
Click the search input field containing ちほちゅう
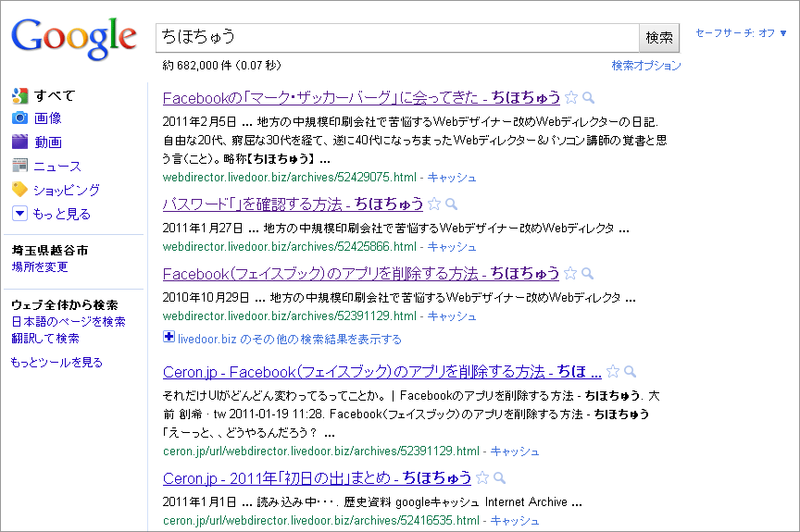coord(397,38)
